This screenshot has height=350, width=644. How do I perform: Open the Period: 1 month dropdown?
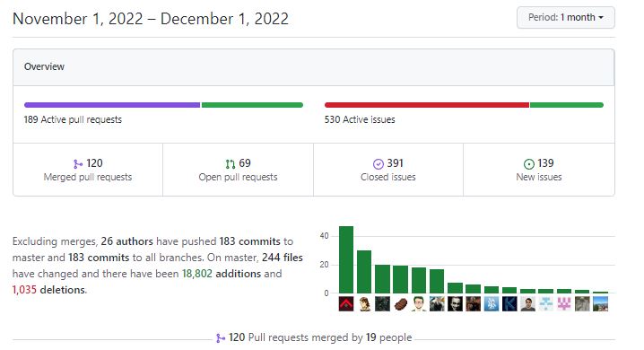(566, 17)
